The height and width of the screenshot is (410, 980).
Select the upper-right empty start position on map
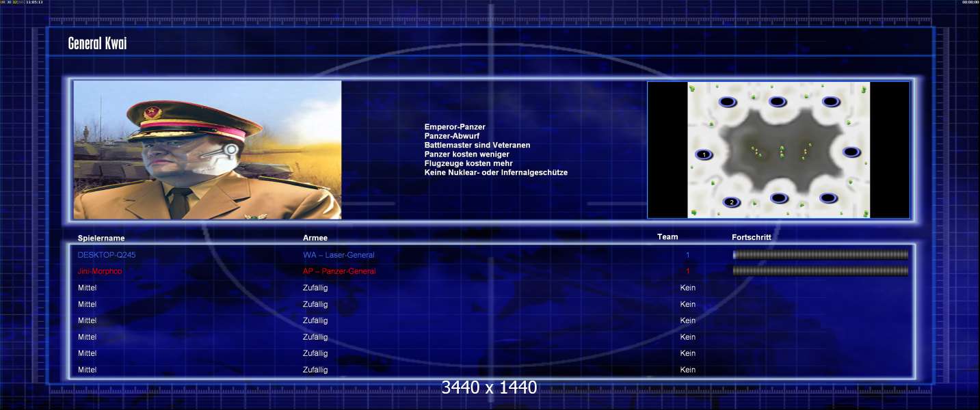(831, 101)
